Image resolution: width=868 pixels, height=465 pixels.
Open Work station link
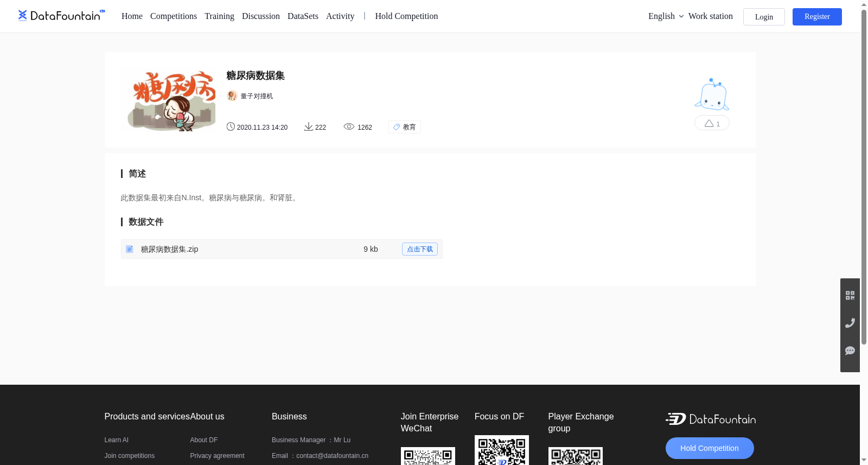[710, 16]
